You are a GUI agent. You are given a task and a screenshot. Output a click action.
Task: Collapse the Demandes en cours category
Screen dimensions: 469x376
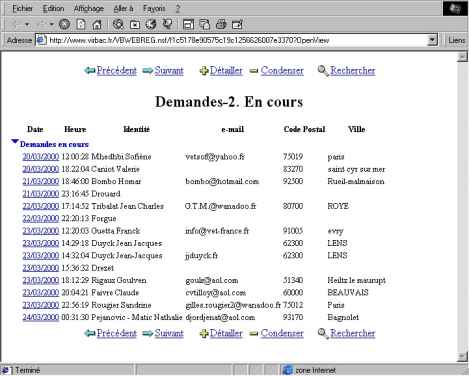coord(14,142)
